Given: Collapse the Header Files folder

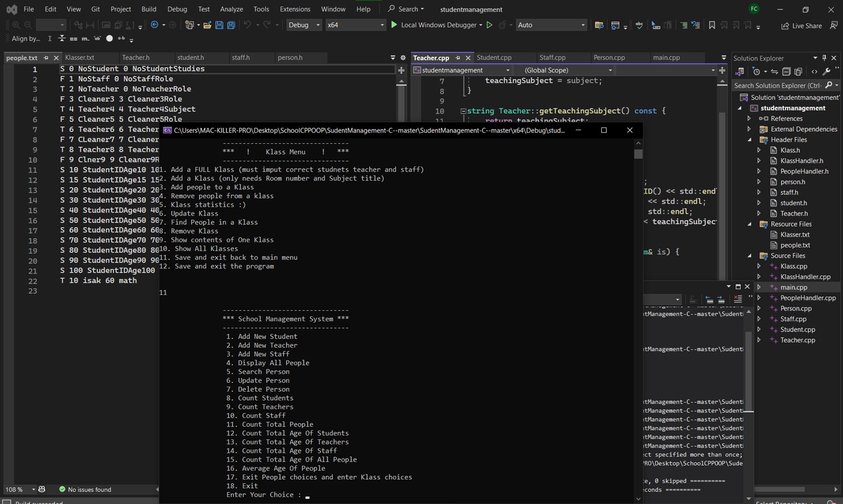Looking at the screenshot, I should [x=749, y=140].
